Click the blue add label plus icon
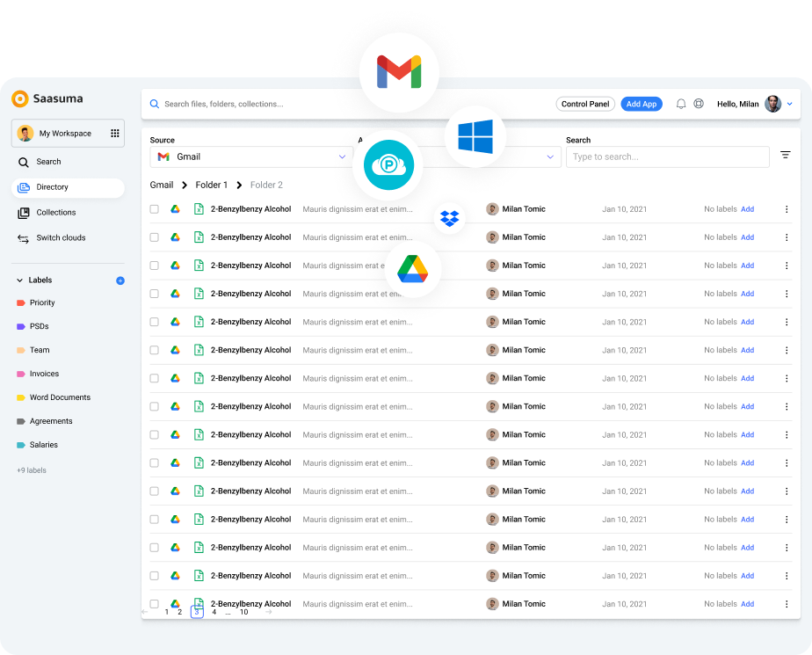 point(120,280)
